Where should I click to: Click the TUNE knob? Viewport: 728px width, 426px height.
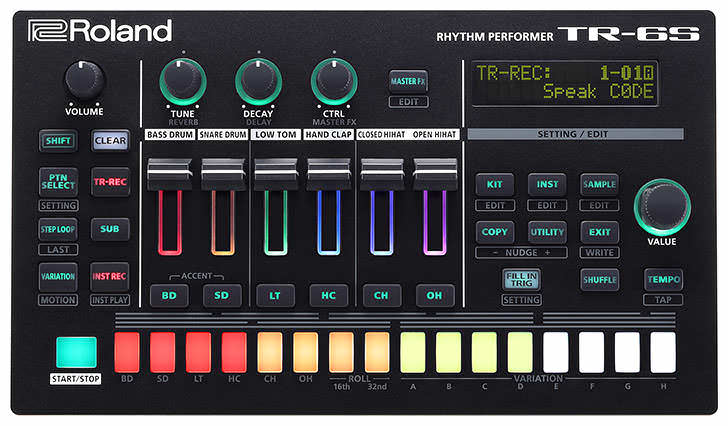click(183, 82)
